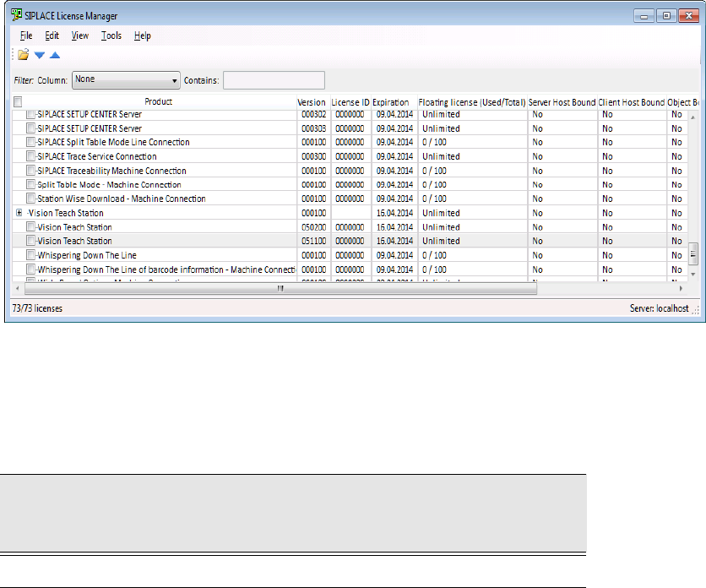Expand the Vision Teach Station group node
The image size is (706, 588).
click(19, 213)
